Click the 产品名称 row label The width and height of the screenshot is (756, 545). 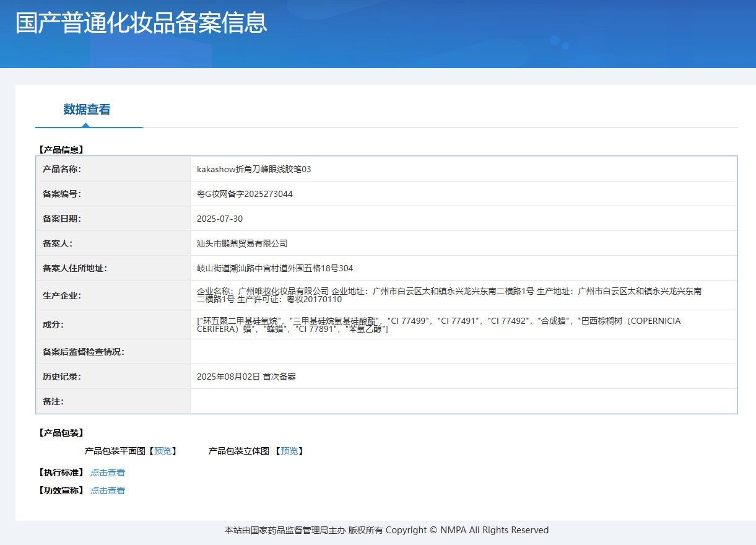(62, 169)
